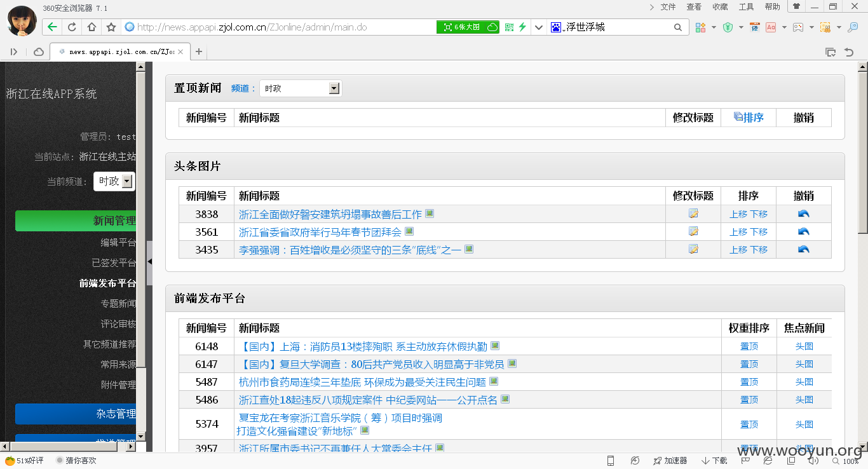868x469 pixels.
Task: Open the 文件 menu
Action: pyautogui.click(x=668, y=7)
